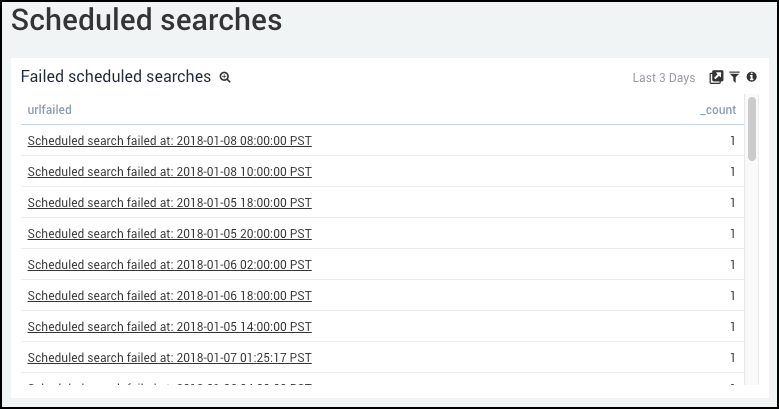
Task: Open failed search at 2018-01-05 18:00:00 PST
Action: [169, 203]
